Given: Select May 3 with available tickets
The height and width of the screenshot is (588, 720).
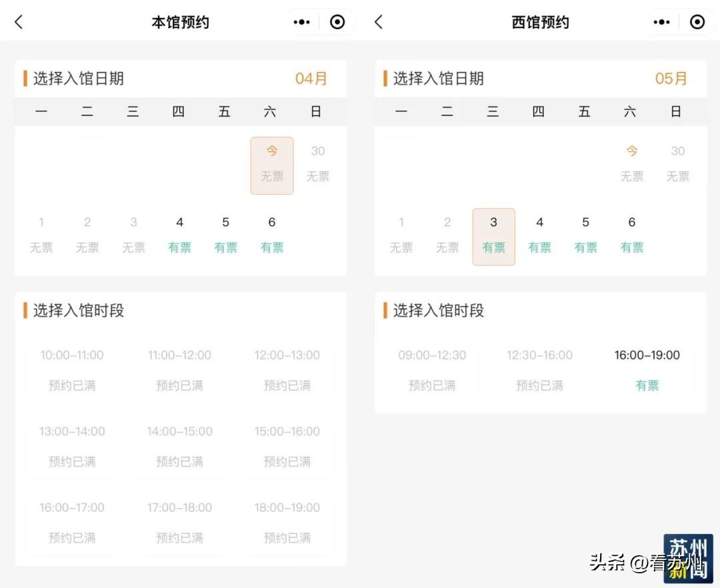Looking at the screenshot, I should coord(493,235).
